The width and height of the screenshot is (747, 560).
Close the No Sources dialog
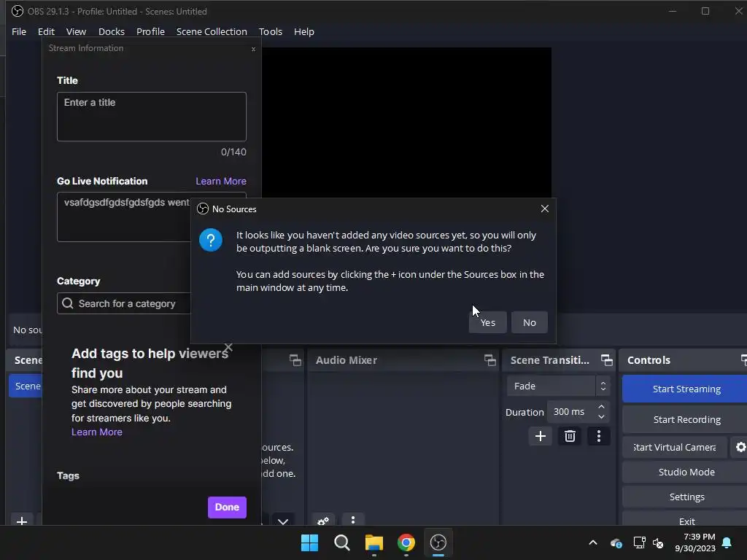(544, 209)
